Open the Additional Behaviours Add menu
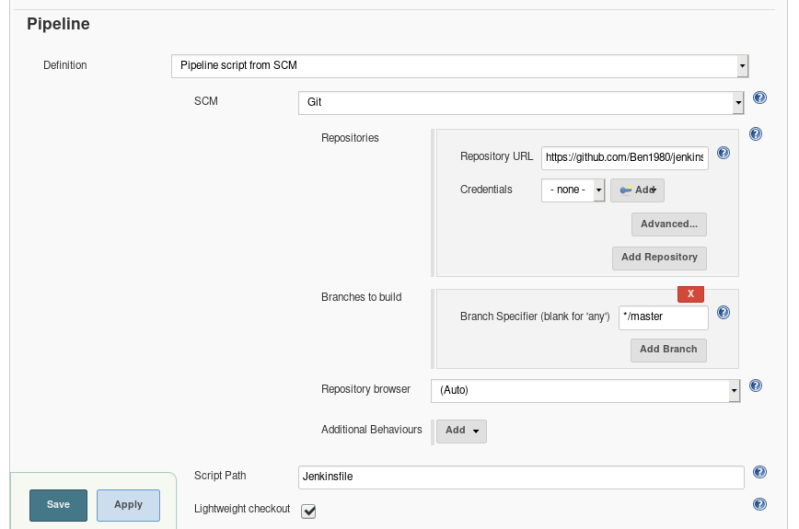This screenshot has height=529, width=799. 461,431
